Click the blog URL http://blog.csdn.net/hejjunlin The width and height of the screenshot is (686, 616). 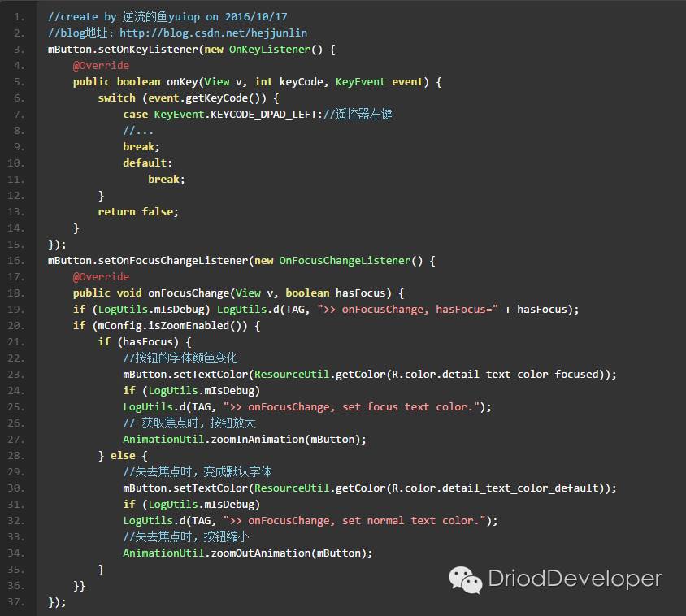point(213,33)
